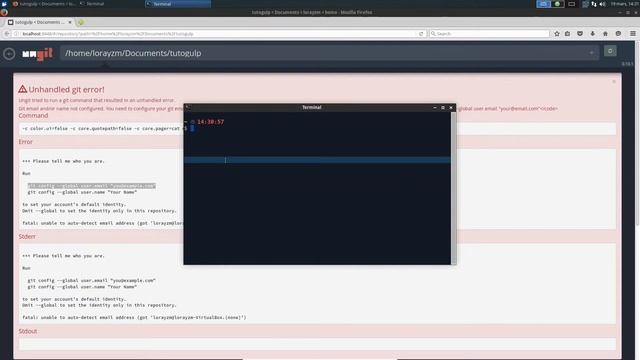Click the network arrows tray icon
The width and height of the screenshot is (640, 360).
coord(594,4)
